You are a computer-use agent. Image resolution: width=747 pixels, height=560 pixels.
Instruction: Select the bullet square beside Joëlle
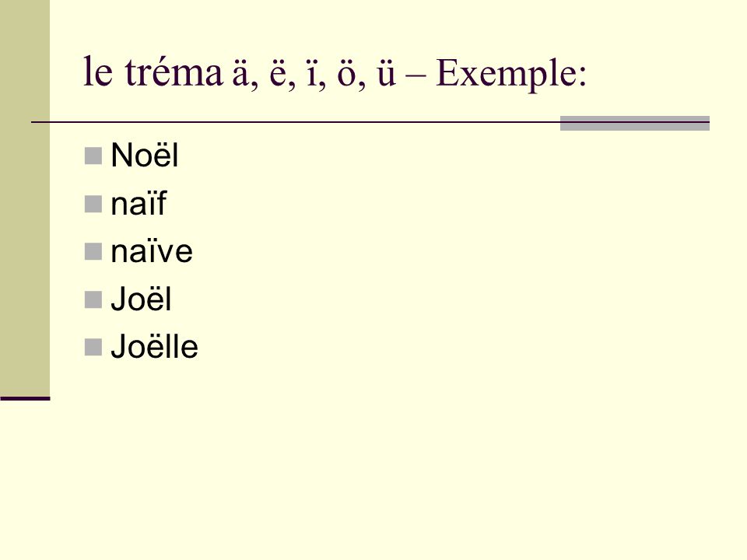[x=93, y=347]
